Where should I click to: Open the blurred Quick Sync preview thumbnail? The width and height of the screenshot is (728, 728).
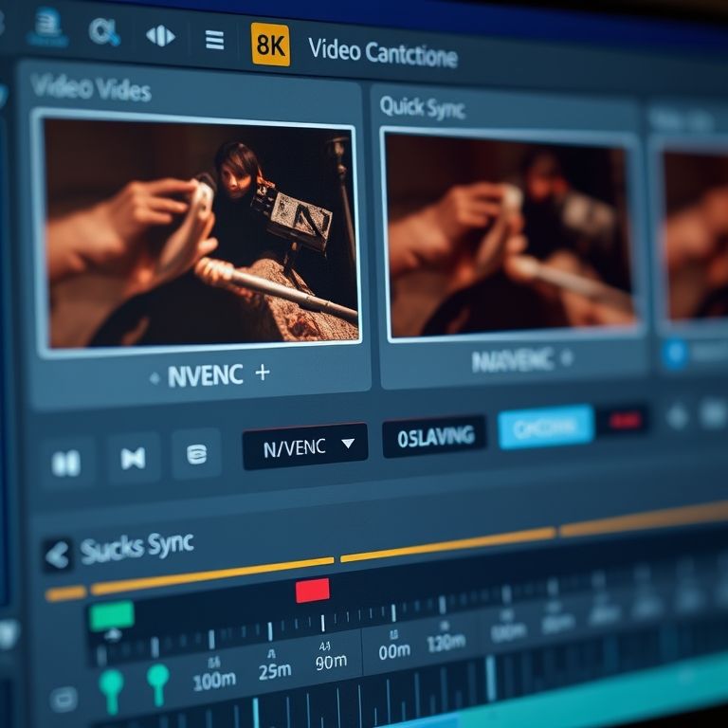(511, 235)
